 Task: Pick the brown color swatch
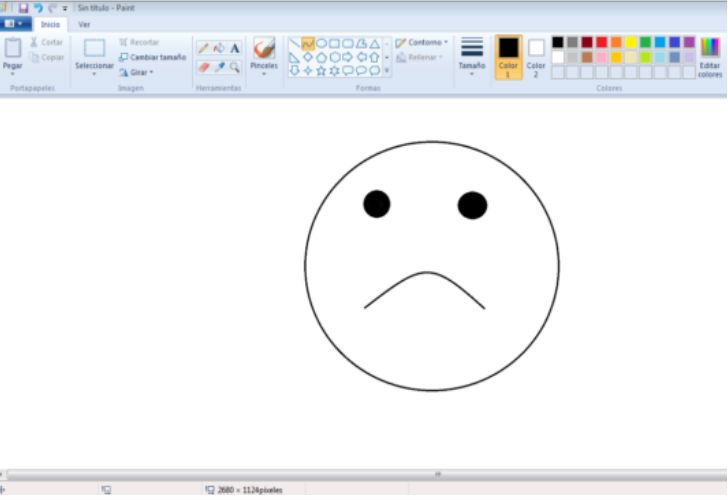click(x=587, y=58)
